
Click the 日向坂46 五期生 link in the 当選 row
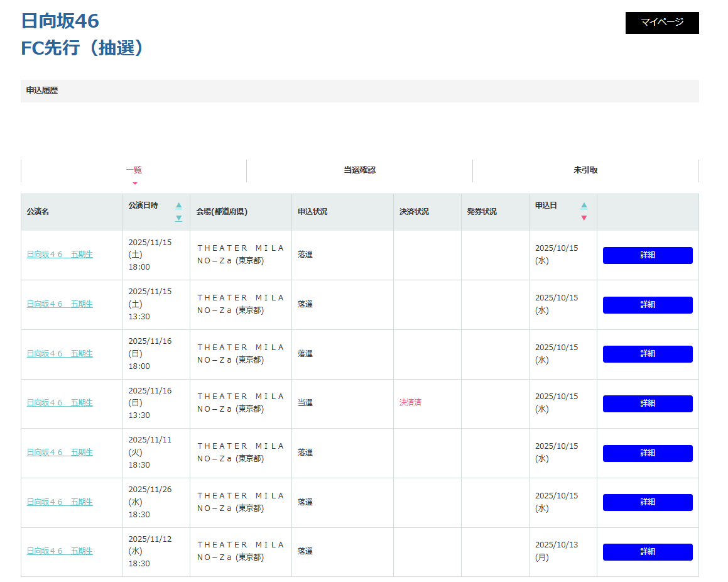[60, 403]
